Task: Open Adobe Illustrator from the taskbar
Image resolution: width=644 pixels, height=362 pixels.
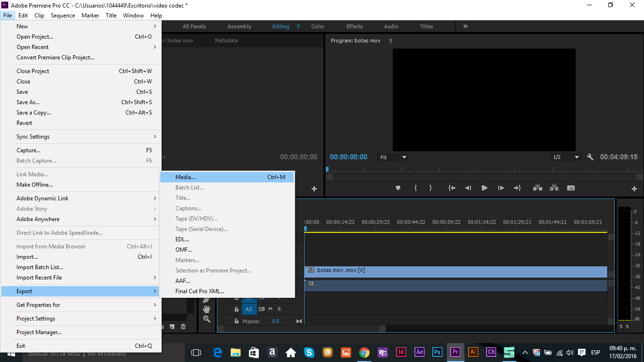Action: (473, 352)
